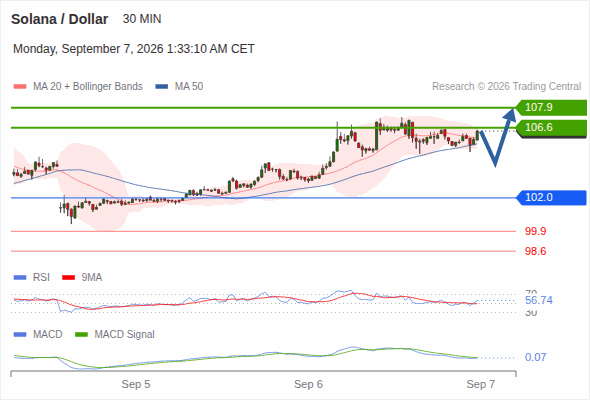The height and width of the screenshot is (400, 590).
Task: Click the 106.6 green resistance tag
Action: (551, 128)
